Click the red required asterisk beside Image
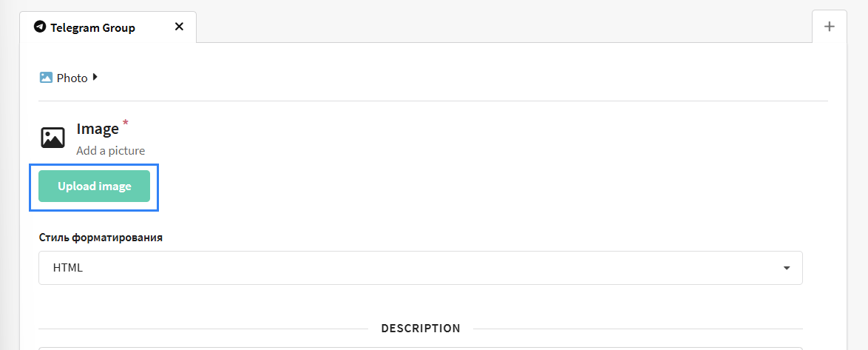 125,122
